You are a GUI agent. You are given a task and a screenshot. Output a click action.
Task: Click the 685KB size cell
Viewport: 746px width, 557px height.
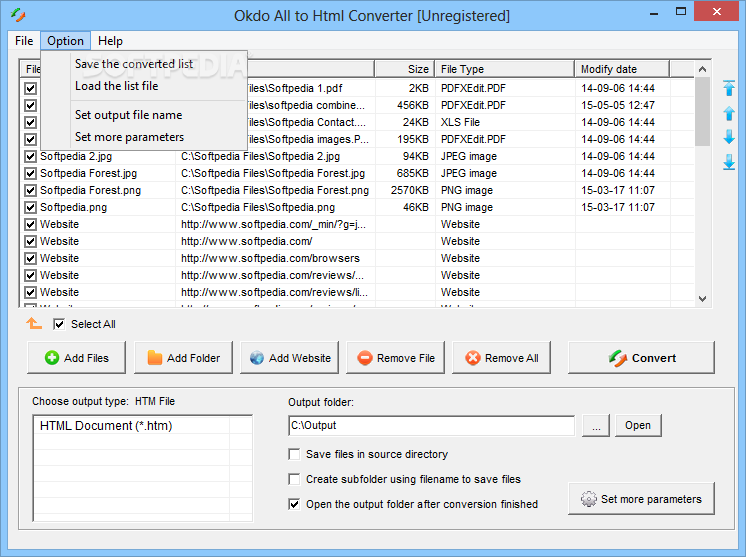(x=413, y=173)
